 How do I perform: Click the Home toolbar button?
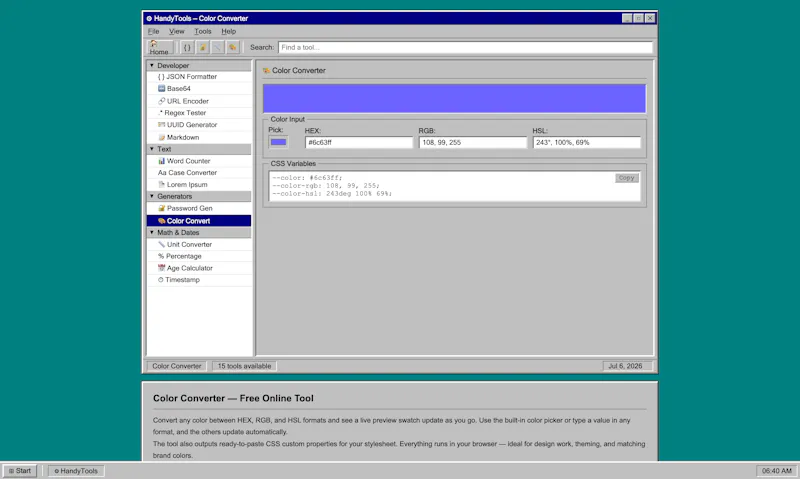coord(160,47)
